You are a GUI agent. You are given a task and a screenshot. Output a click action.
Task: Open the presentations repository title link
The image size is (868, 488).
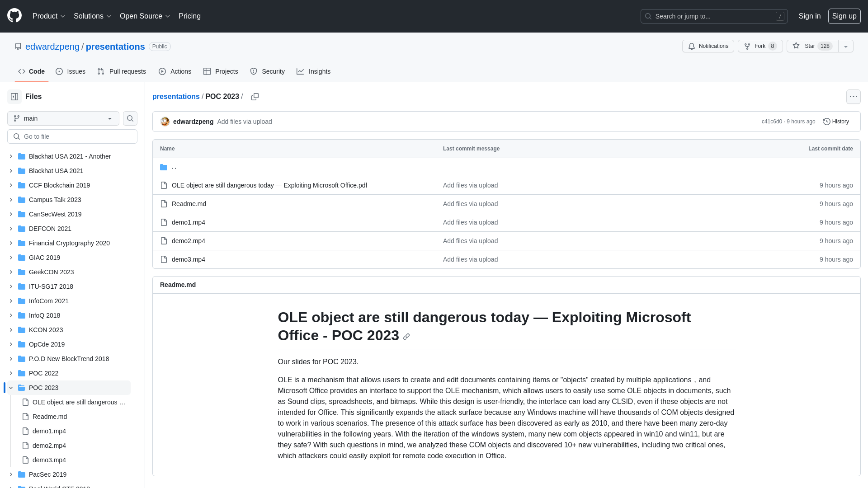point(115,47)
